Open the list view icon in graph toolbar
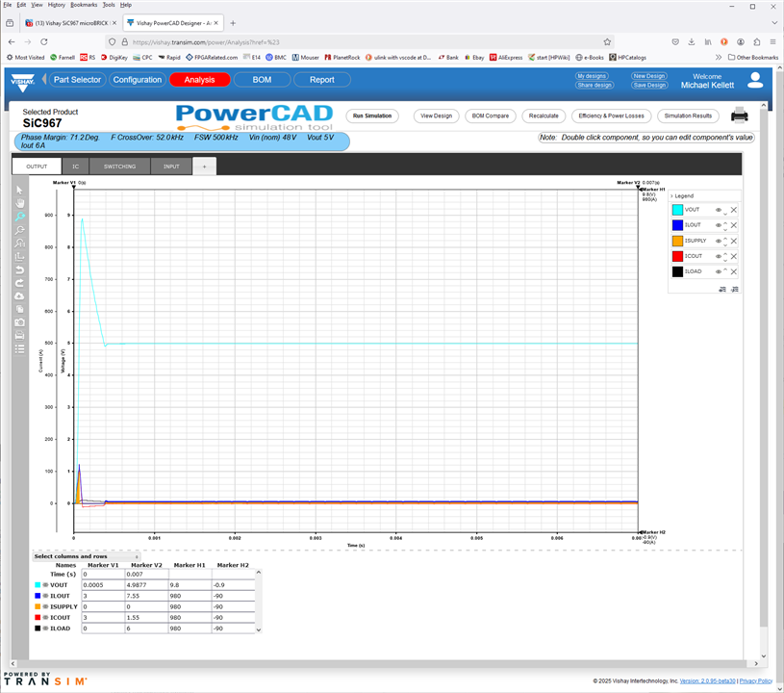 tap(19, 349)
